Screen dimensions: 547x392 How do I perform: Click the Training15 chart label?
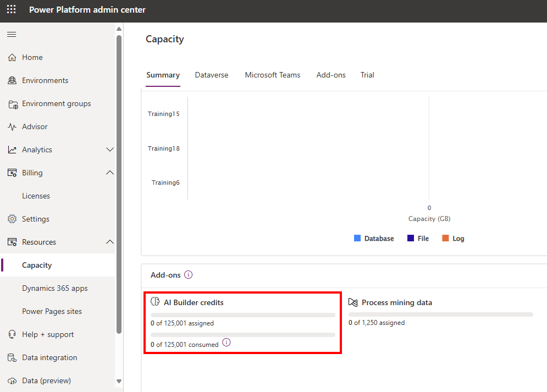164,114
